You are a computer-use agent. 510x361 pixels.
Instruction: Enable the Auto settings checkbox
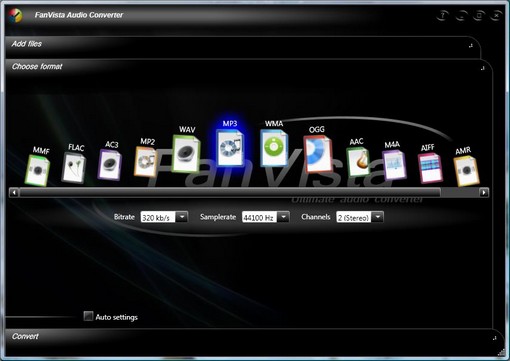(x=88, y=316)
